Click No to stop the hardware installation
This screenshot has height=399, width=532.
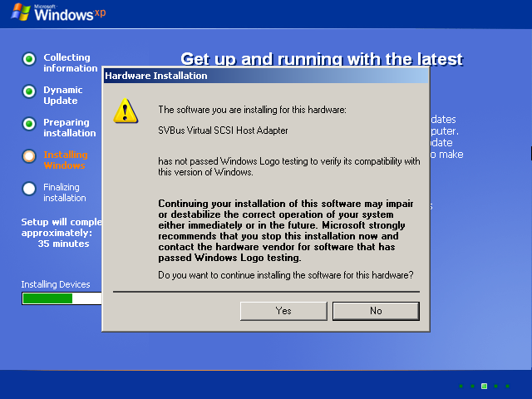pyautogui.click(x=376, y=311)
